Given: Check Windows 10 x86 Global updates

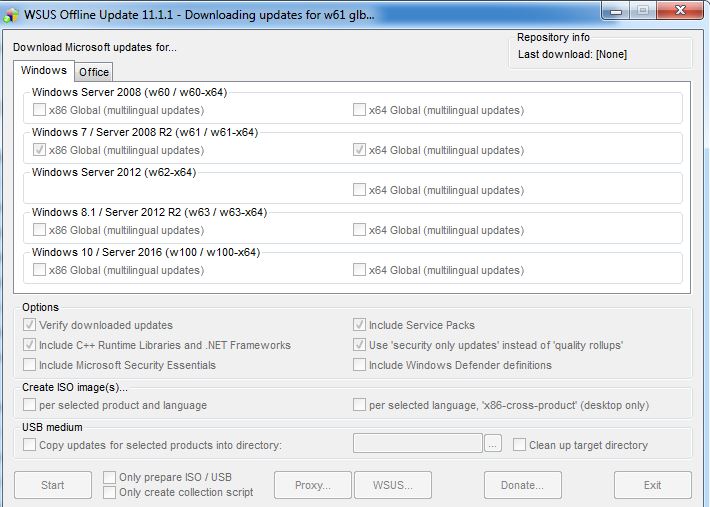Looking at the screenshot, I should (39, 270).
